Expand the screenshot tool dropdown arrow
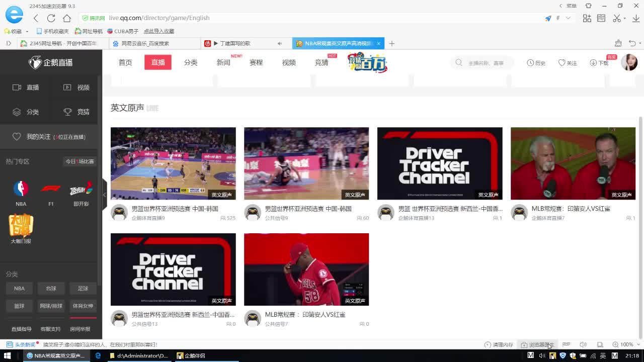Viewport: 644px width, 362px height. (624, 19)
